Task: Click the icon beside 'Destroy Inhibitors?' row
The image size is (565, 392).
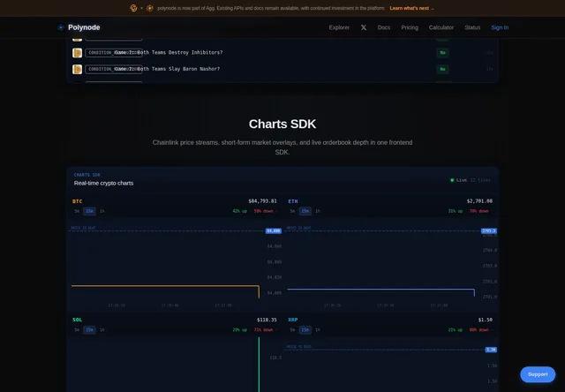Action: point(77,53)
